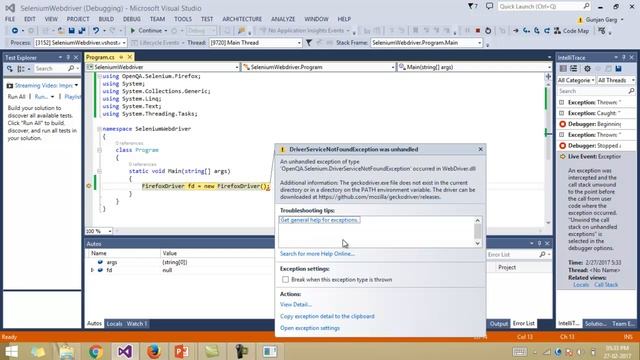Image resolution: width=640 pixels, height=360 pixels.
Task: Open the All Categories filter dropdown
Action: tap(576, 80)
